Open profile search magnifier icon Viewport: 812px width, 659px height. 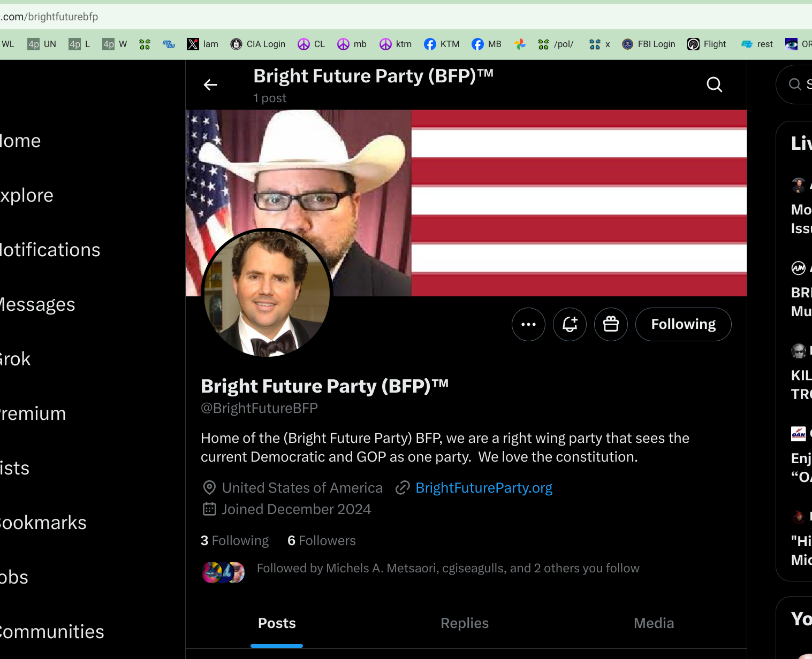click(x=714, y=85)
